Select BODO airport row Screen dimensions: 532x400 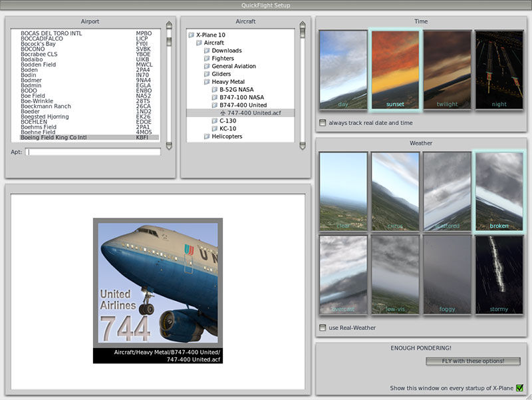click(90, 91)
